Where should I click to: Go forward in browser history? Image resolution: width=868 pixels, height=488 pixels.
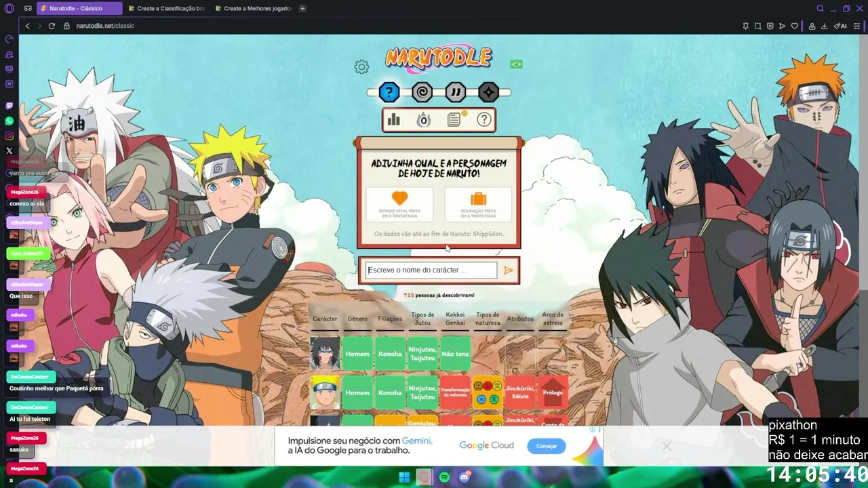[39, 26]
